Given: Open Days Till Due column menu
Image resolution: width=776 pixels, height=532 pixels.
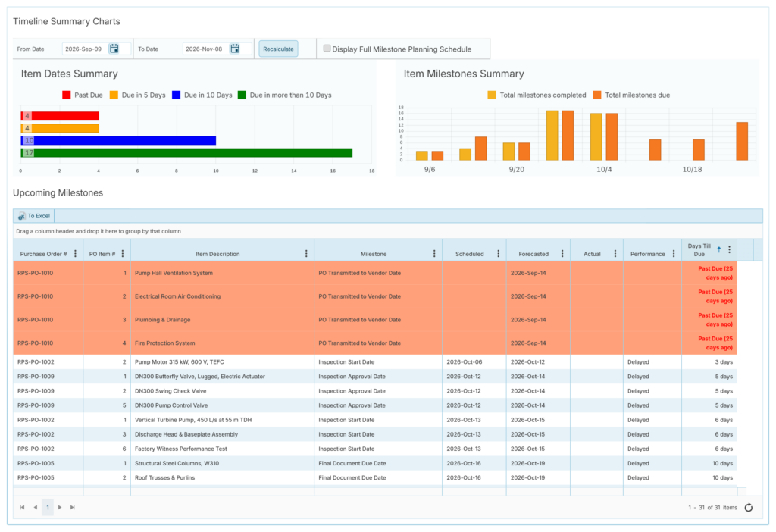Looking at the screenshot, I should pos(729,249).
